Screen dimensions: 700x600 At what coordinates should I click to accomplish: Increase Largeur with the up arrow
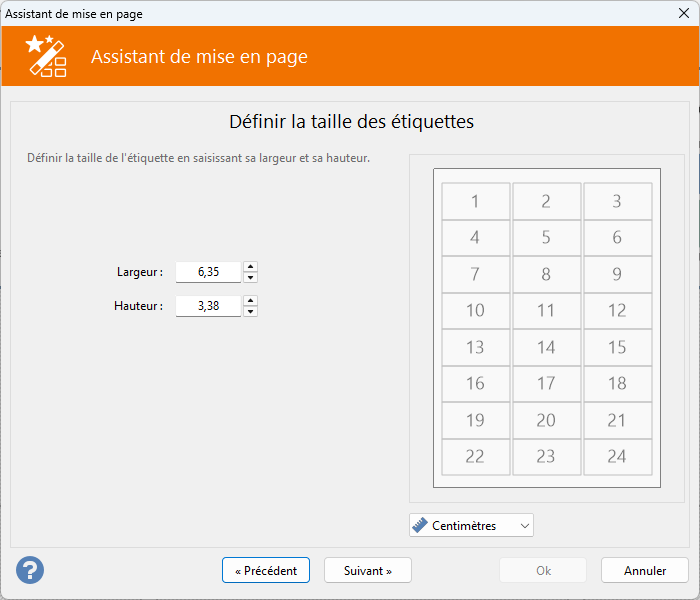(250, 267)
